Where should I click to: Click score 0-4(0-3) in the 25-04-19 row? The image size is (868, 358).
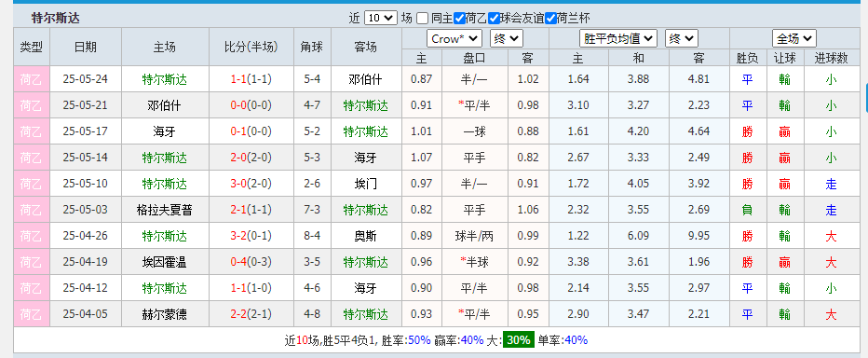point(251,262)
